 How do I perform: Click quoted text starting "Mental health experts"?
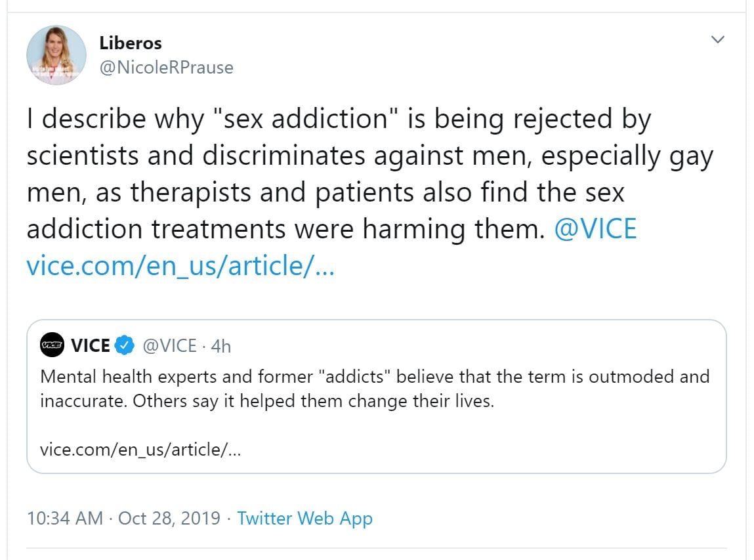pos(375,377)
